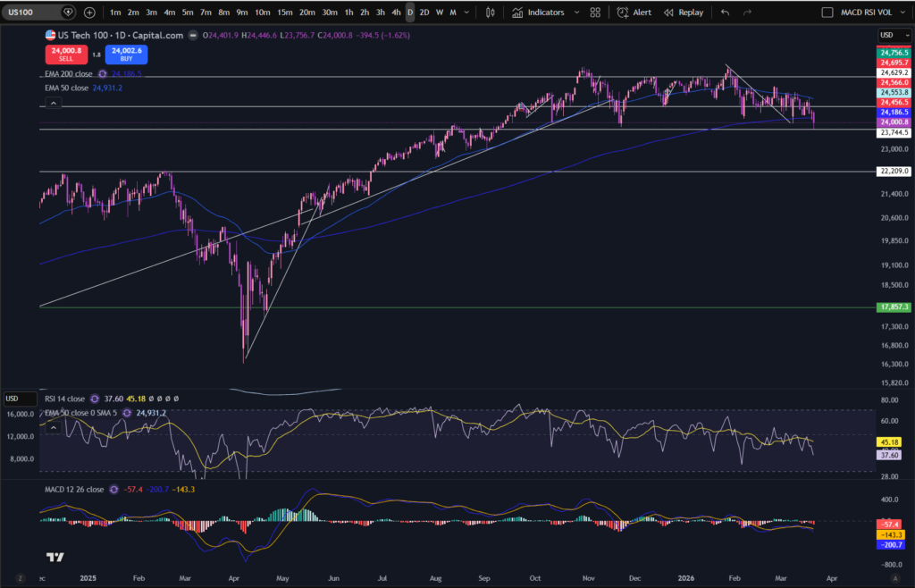
Task: Collapse the indicator legend under EMA 50
Action: (x=53, y=104)
